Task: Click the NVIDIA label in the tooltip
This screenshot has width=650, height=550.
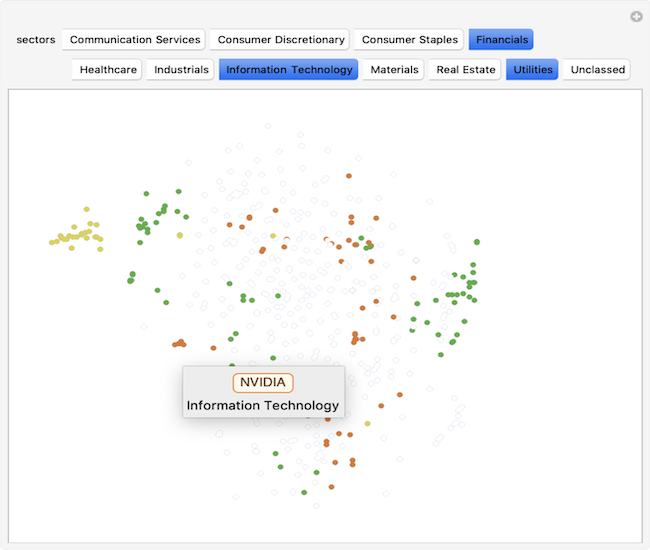Action: pyautogui.click(x=263, y=382)
